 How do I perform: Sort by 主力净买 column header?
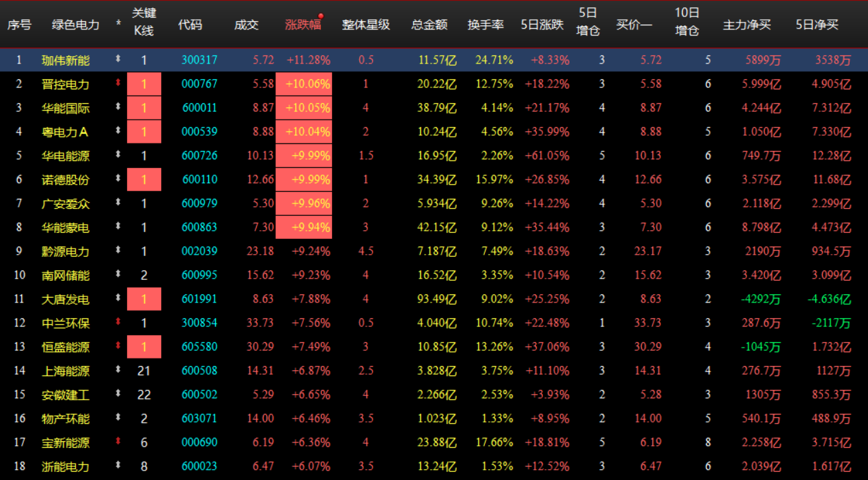(x=747, y=25)
